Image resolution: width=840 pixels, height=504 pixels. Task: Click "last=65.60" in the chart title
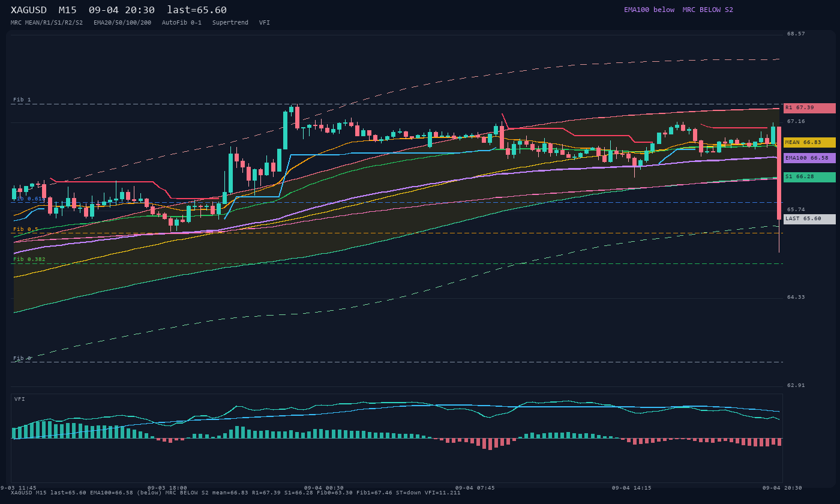coord(197,10)
